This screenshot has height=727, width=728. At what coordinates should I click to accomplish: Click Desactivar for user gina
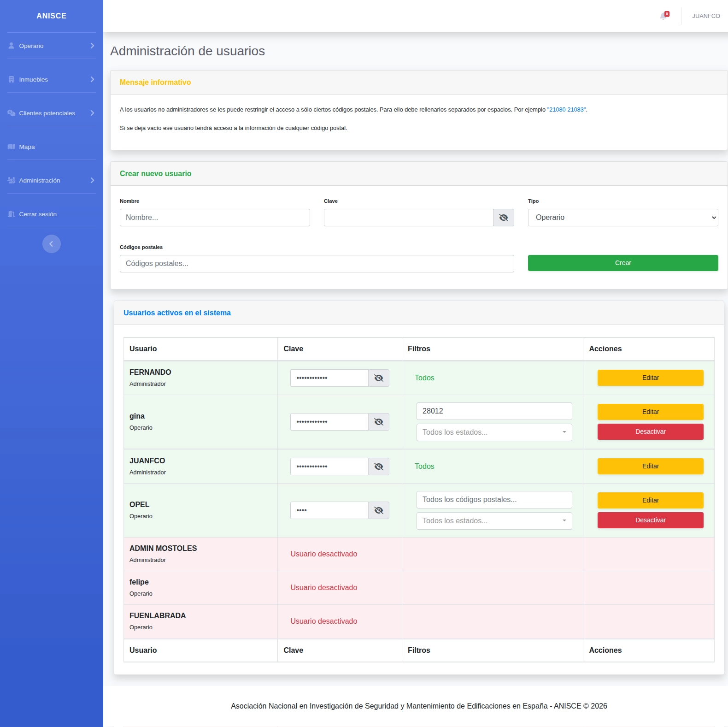651,431
